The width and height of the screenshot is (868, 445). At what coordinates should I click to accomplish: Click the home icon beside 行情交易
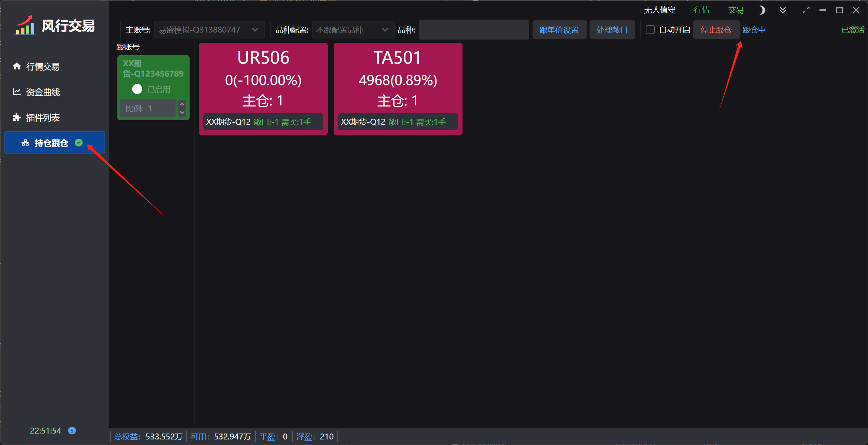click(17, 66)
